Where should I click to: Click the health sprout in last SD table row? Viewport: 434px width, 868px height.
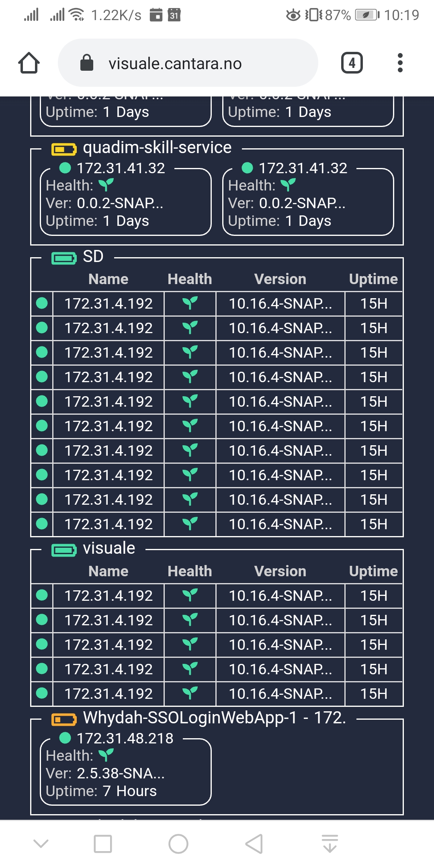[x=190, y=524]
